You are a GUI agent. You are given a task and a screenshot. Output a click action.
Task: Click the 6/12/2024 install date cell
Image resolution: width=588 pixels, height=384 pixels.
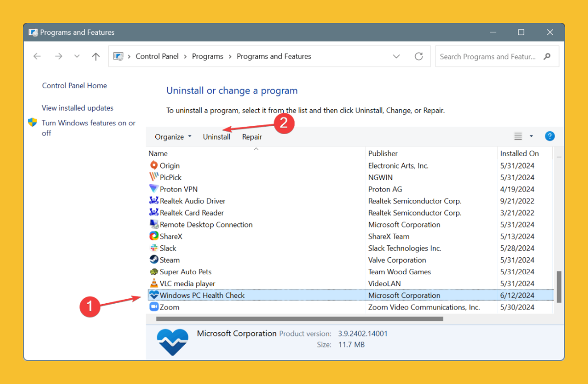coord(517,295)
